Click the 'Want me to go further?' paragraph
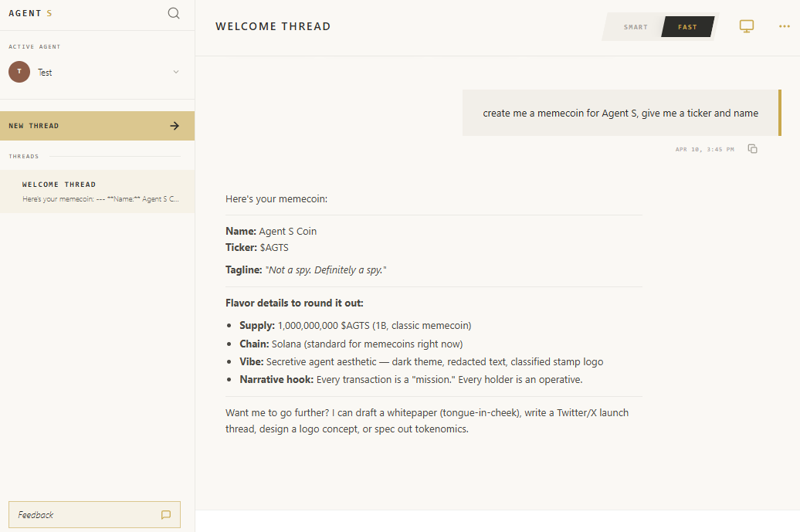The image size is (800, 532). pos(427,421)
